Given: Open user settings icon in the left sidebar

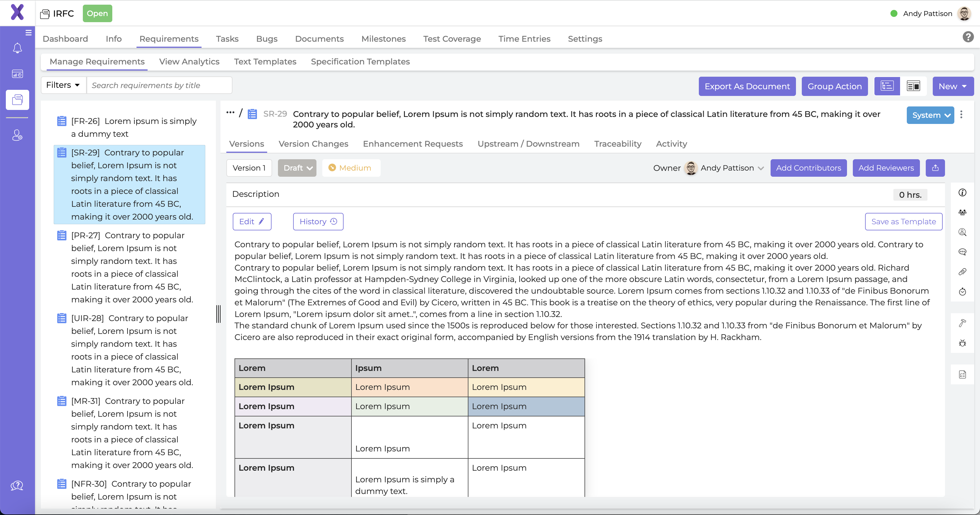Looking at the screenshot, I should pos(17,135).
